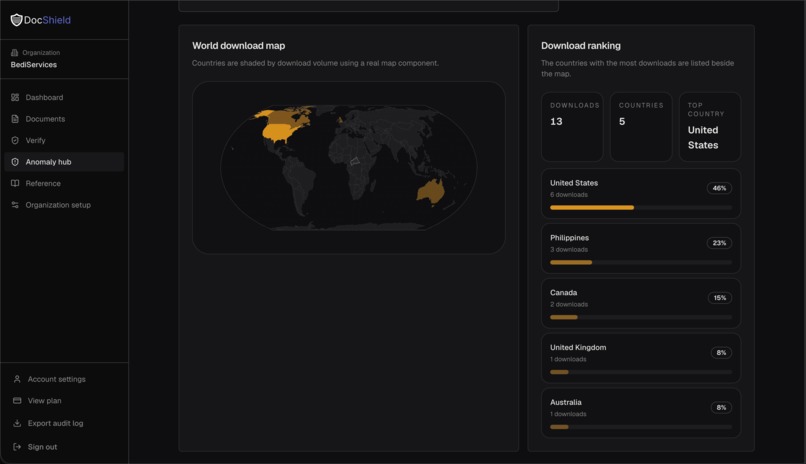Click the DocShield shield logo icon

(16, 20)
